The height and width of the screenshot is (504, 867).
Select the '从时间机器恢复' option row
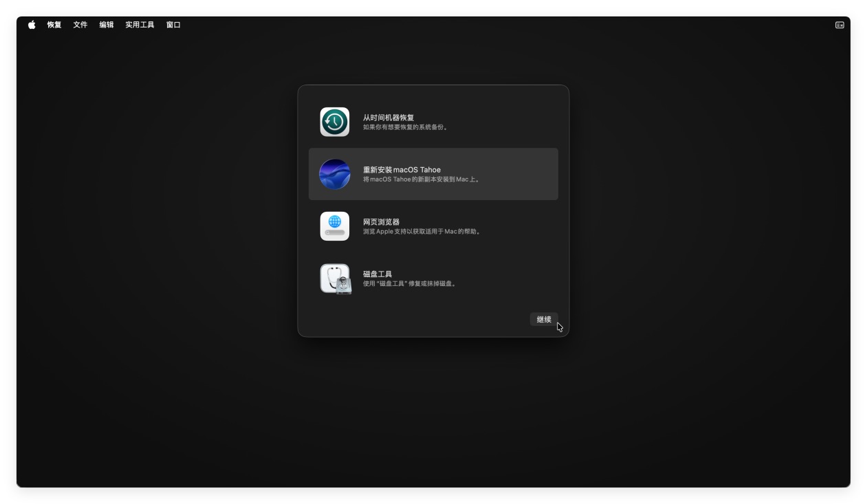[x=433, y=122]
